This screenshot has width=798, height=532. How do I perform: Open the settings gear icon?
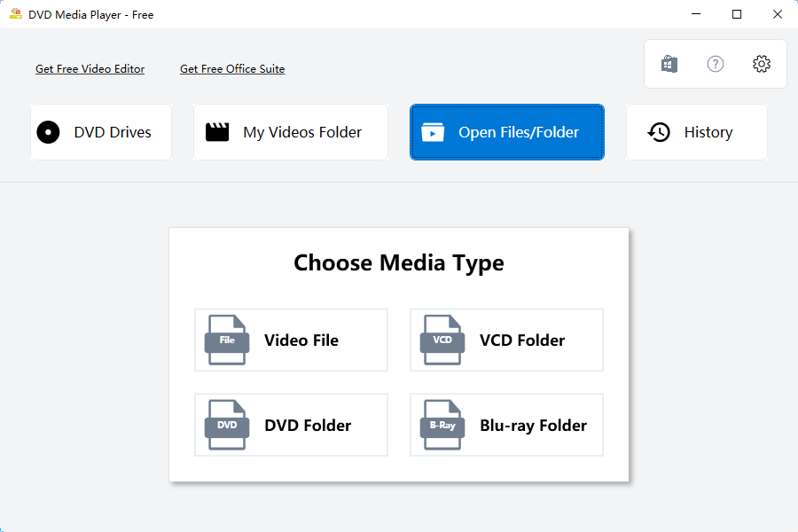pyautogui.click(x=762, y=64)
